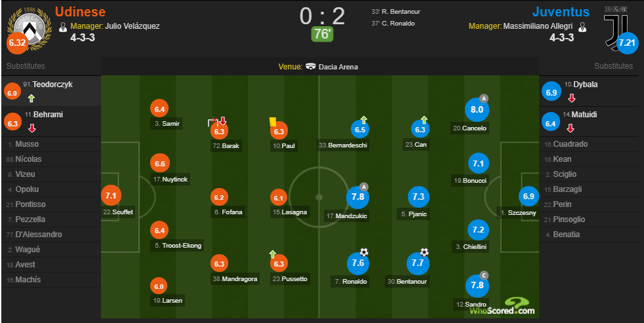The height and width of the screenshot is (323, 644).
Task: Click the C. Ronaldo 37' goal entry
Action: (393, 24)
